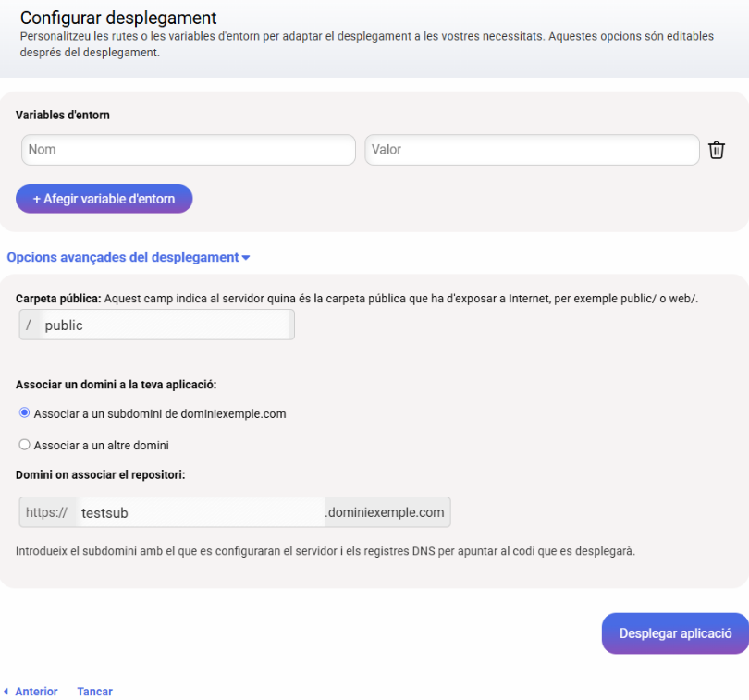This screenshot has height=700, width=749.
Task: Click the https:// prefix of the domain field
Action: click(47, 512)
